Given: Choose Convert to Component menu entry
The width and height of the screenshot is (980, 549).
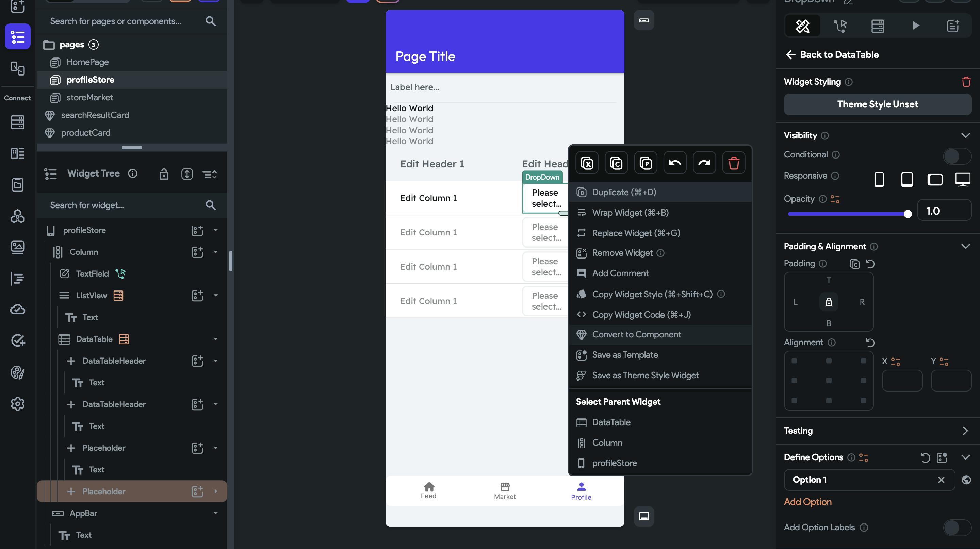Looking at the screenshot, I should [636, 335].
